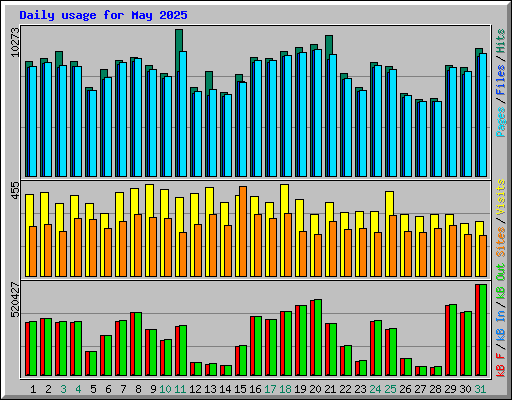
Task: Click the cyan pages bar for day 19
Action: 303,114
